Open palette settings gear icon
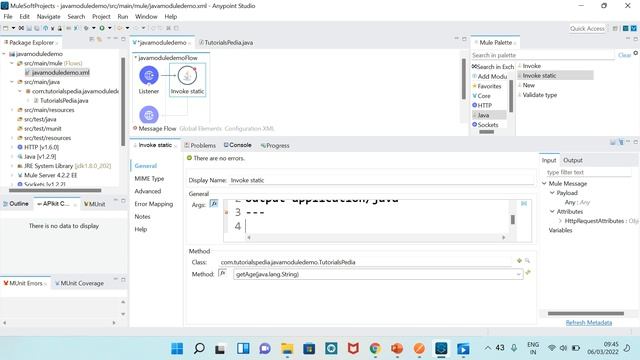This screenshot has width=640, height=360. coord(636,53)
